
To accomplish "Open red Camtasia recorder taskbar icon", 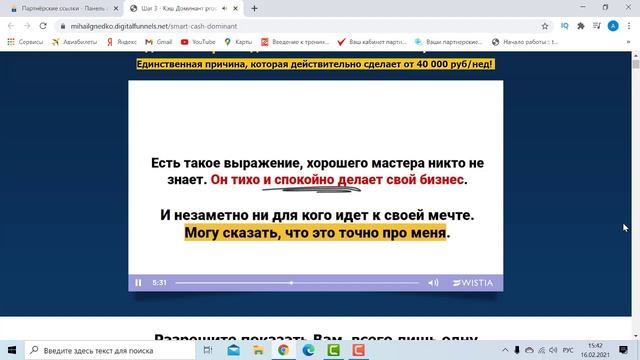I will pos(358,350).
